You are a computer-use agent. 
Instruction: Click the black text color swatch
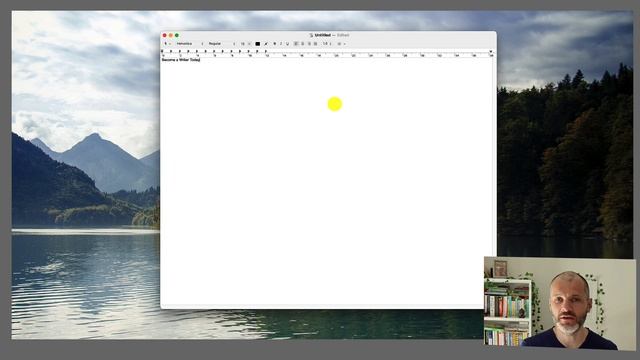(x=258, y=44)
